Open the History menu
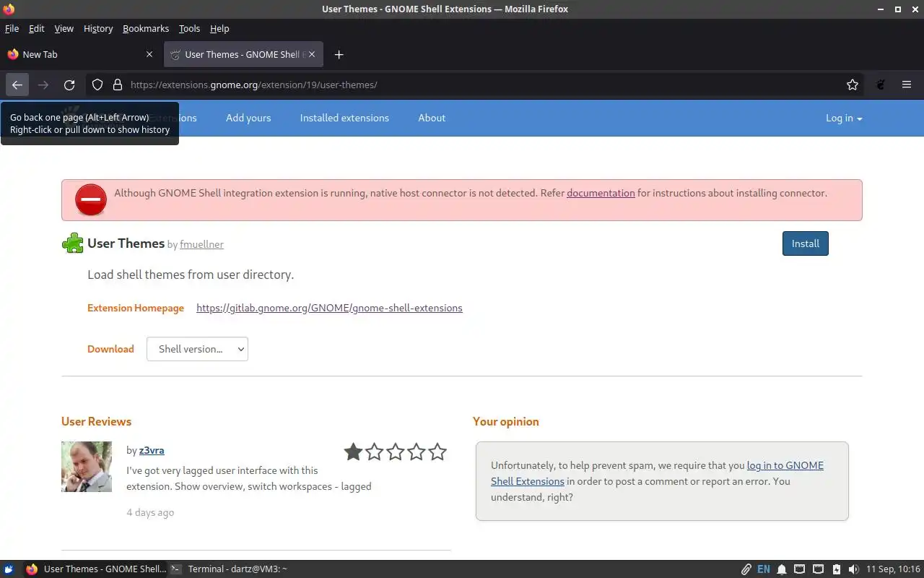Viewport: 924px width, 578px height. pyautogui.click(x=98, y=28)
